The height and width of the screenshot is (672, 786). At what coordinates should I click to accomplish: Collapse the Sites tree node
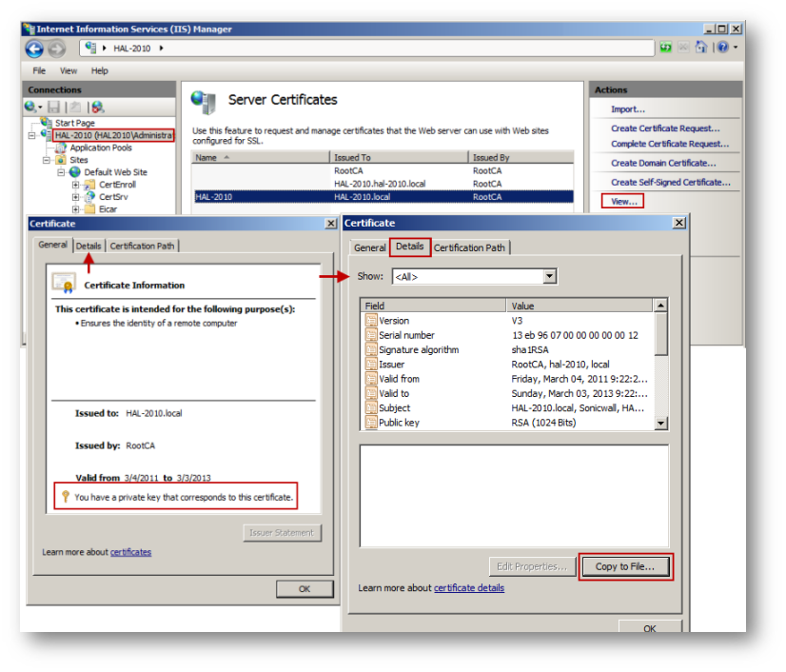pyautogui.click(x=47, y=161)
